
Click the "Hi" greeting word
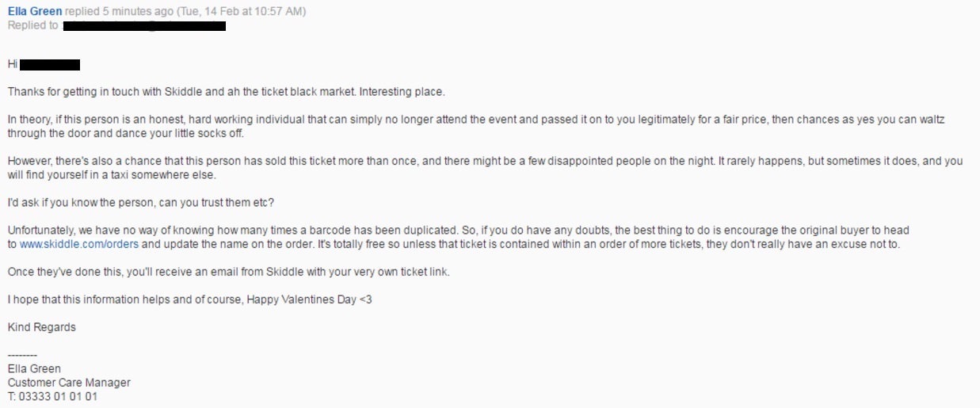click(x=12, y=64)
